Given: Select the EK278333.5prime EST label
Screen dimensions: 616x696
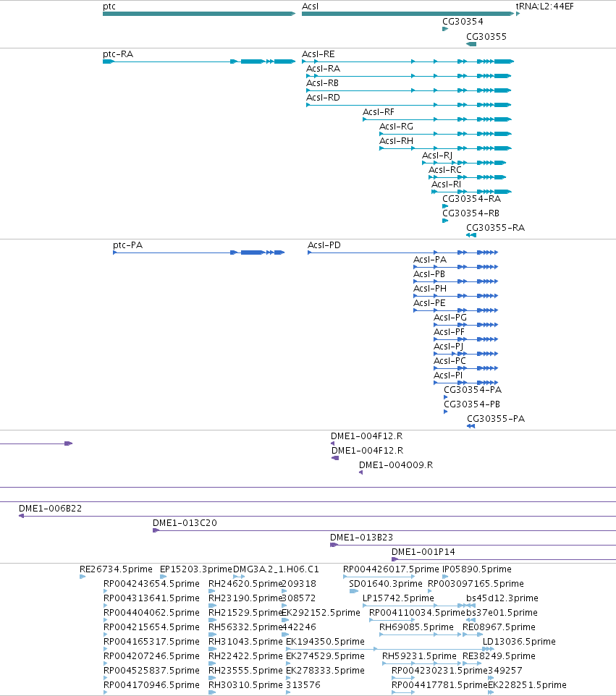Looking at the screenshot, I should 325,670.
